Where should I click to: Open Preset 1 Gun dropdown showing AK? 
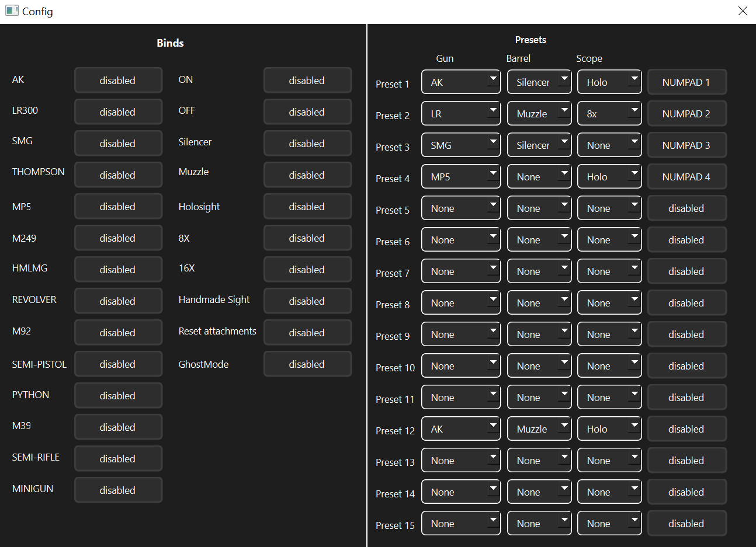461,82
